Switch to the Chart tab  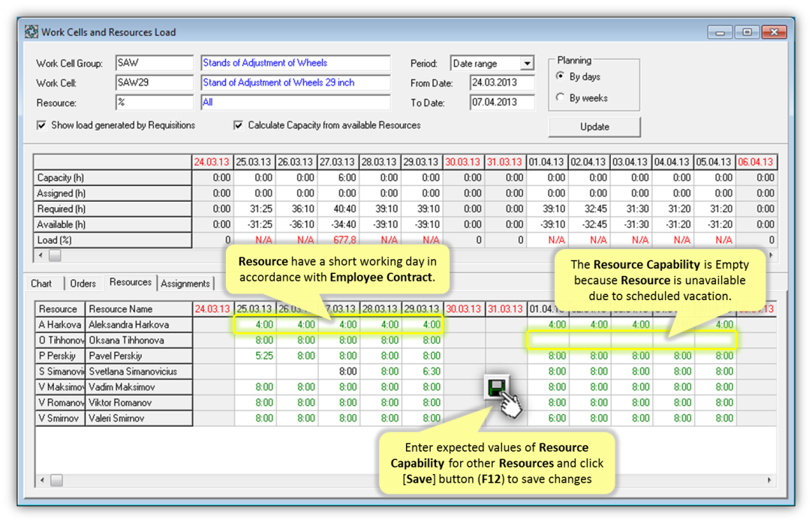(x=41, y=284)
